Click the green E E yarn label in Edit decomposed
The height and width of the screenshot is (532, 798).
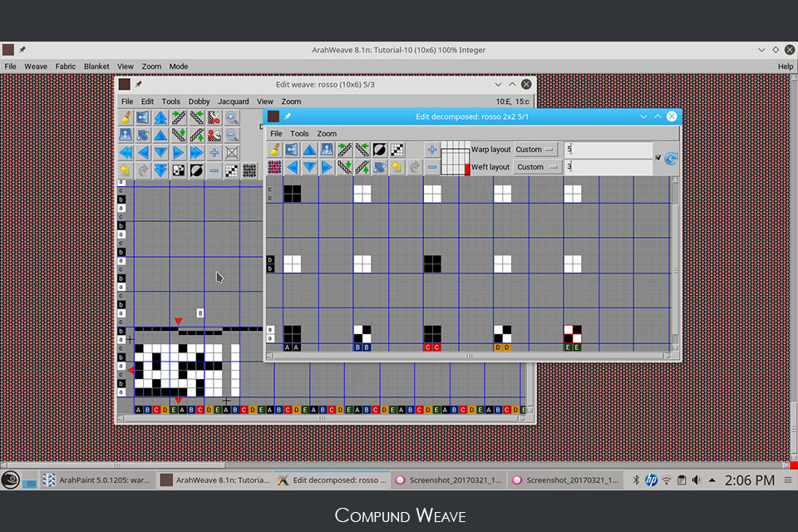tap(573, 347)
